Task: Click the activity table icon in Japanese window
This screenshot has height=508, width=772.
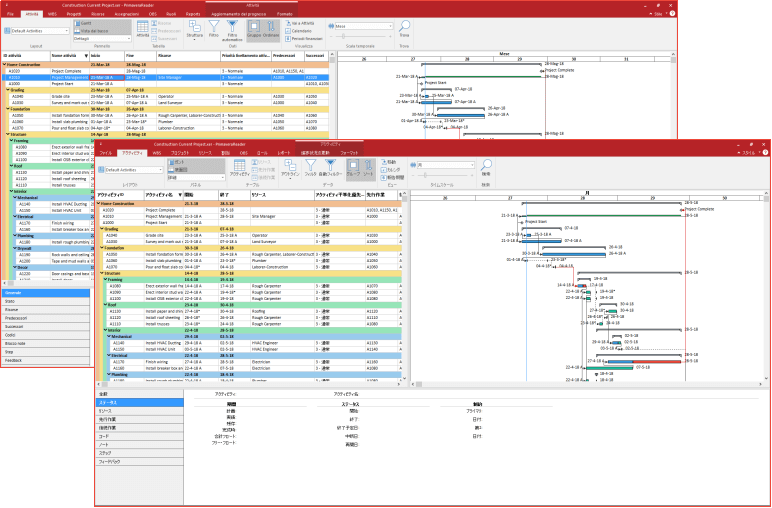Action: pyautogui.click(x=240, y=165)
